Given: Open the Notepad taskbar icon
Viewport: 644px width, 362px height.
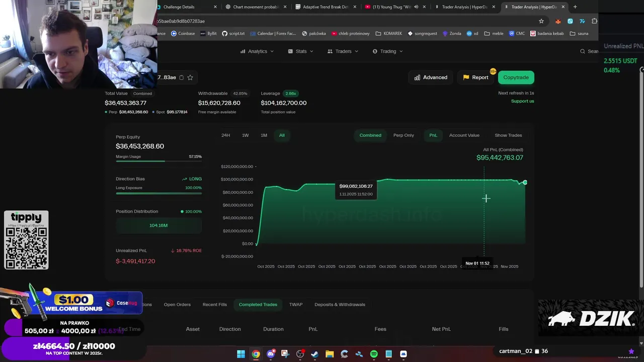Looking at the screenshot, I should tap(388, 354).
